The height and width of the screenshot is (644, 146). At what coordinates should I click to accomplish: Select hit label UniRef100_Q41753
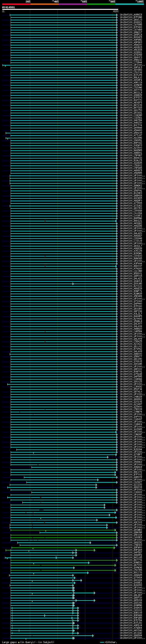click(x=131, y=110)
